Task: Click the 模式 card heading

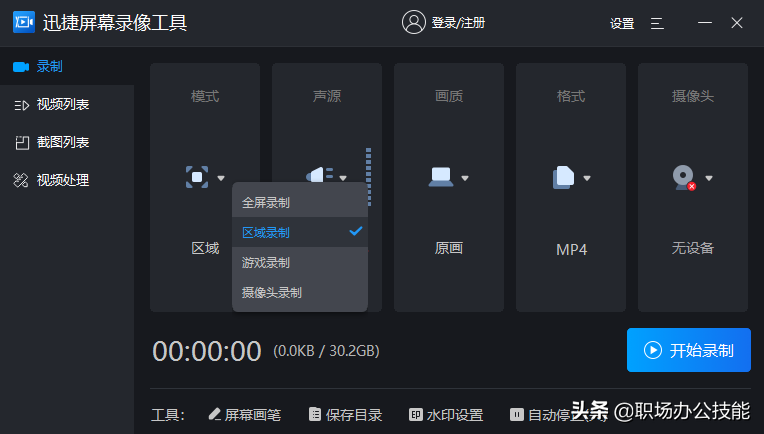Action: pyautogui.click(x=205, y=96)
